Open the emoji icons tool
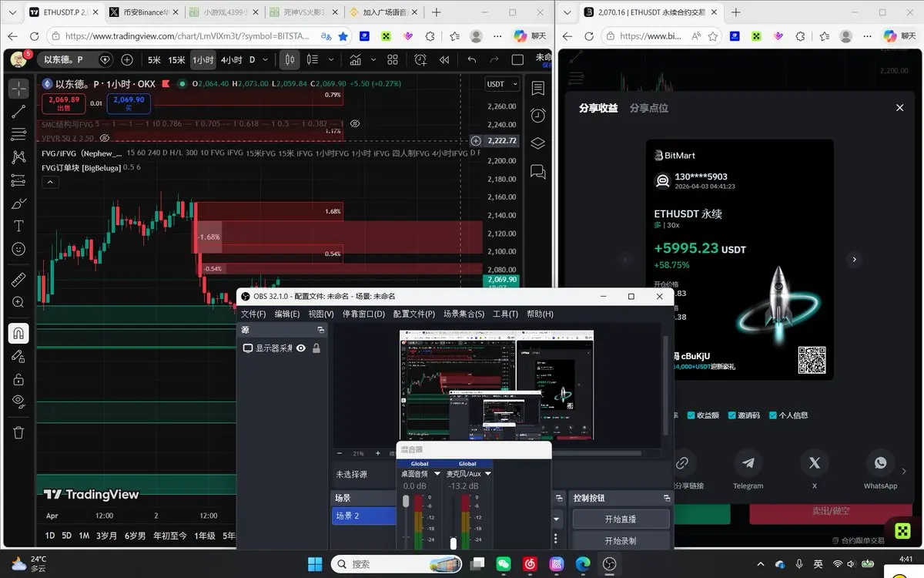 pyautogui.click(x=18, y=249)
